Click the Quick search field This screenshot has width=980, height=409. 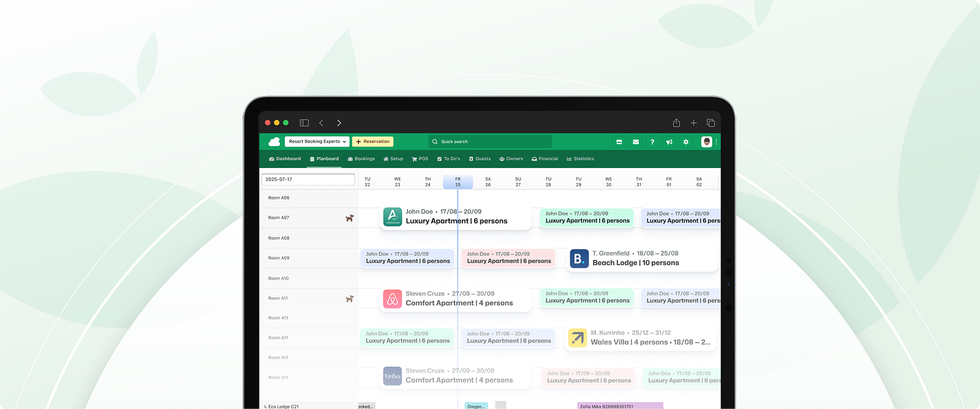[490, 142]
